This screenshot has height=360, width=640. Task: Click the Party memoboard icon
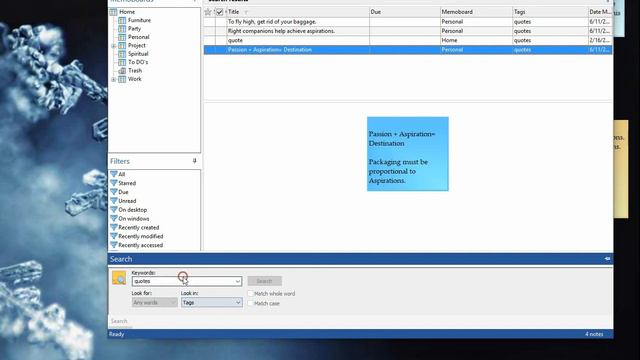pos(122,29)
